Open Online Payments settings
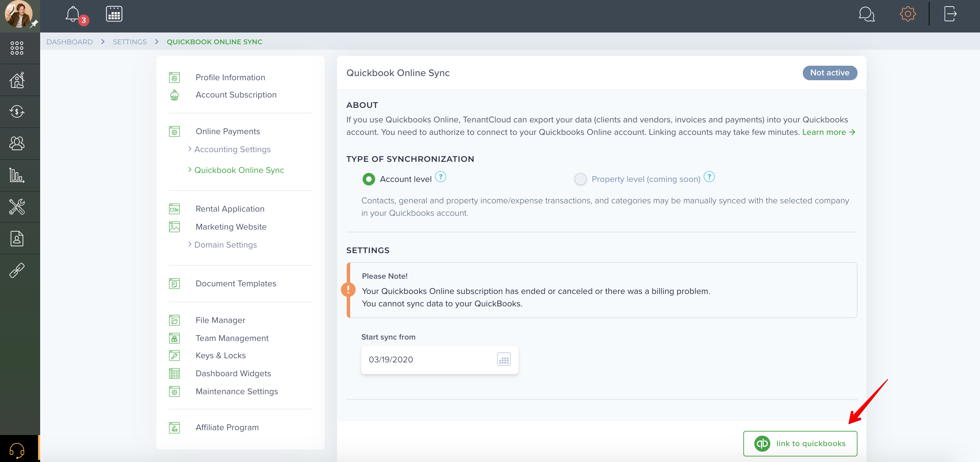The width and height of the screenshot is (980, 462). pos(227,131)
